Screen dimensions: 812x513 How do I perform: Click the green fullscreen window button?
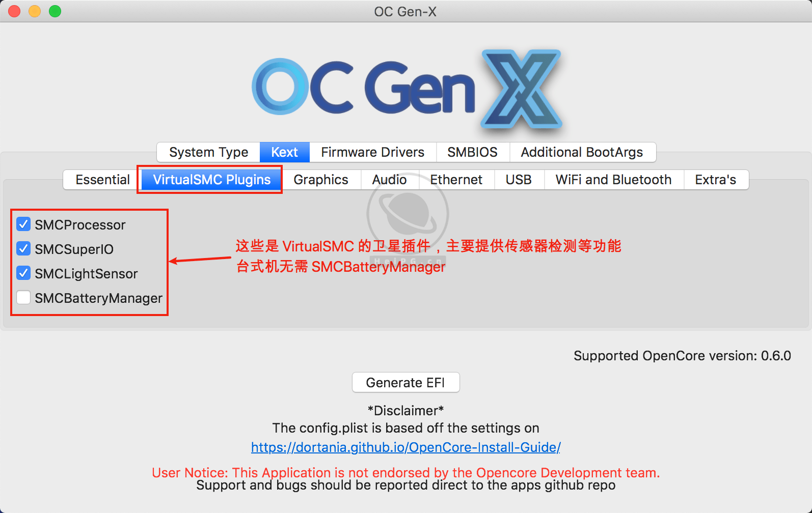click(x=55, y=11)
